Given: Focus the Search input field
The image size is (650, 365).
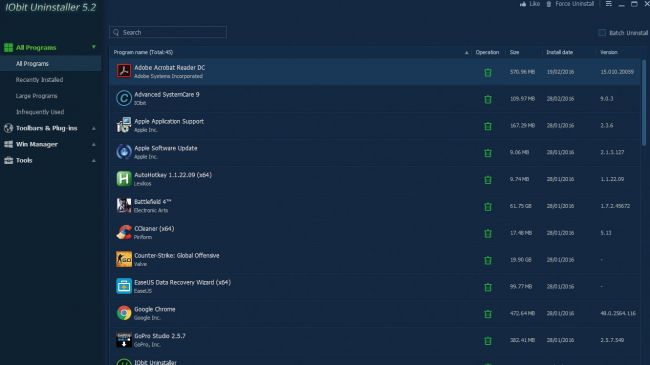Looking at the screenshot, I should [x=168, y=32].
